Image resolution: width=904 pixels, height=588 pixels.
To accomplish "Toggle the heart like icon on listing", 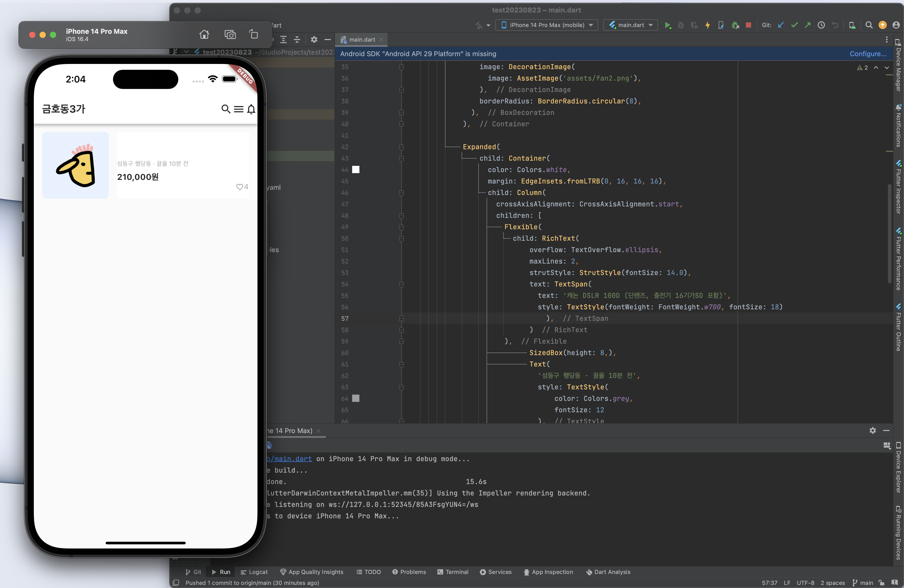I will 239,187.
